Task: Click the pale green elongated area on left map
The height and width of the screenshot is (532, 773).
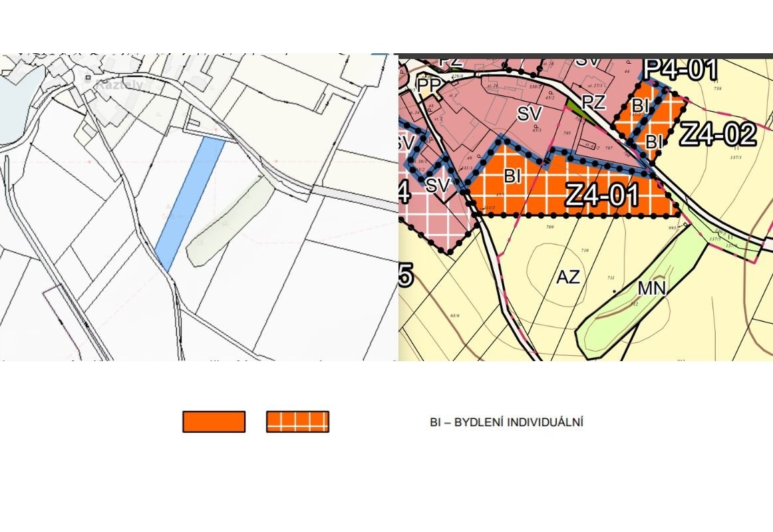Action: coord(230,223)
